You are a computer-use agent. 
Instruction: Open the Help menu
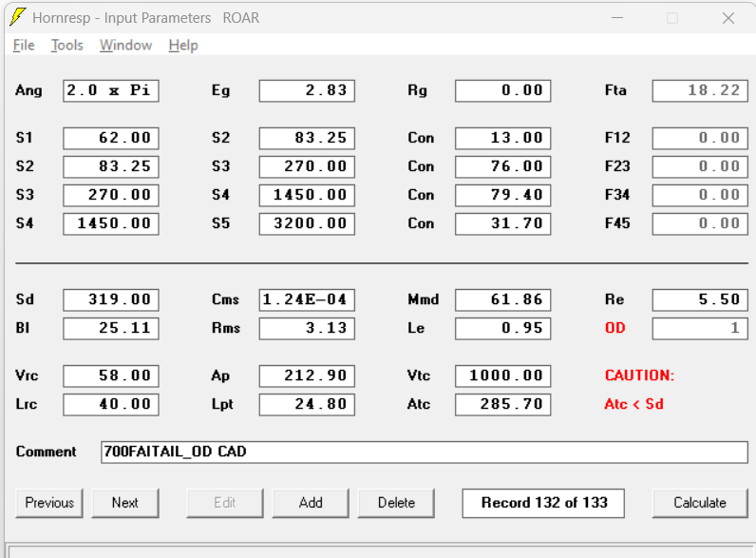(183, 46)
